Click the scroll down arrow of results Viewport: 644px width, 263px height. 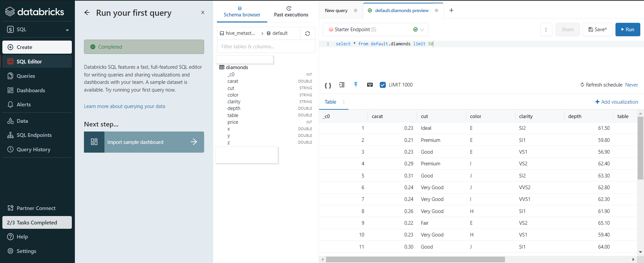pos(640,252)
